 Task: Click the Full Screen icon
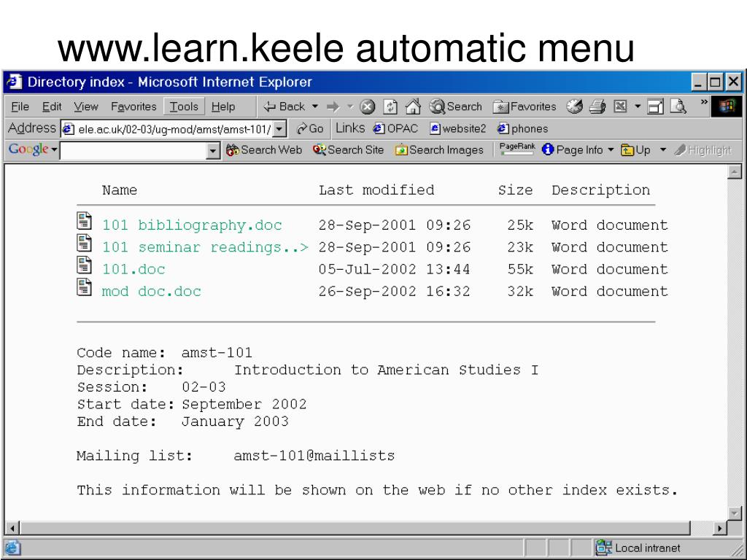pos(656,106)
